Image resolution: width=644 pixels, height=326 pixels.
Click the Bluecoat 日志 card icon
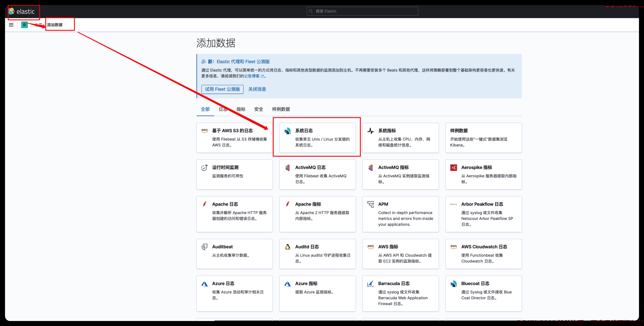click(454, 284)
